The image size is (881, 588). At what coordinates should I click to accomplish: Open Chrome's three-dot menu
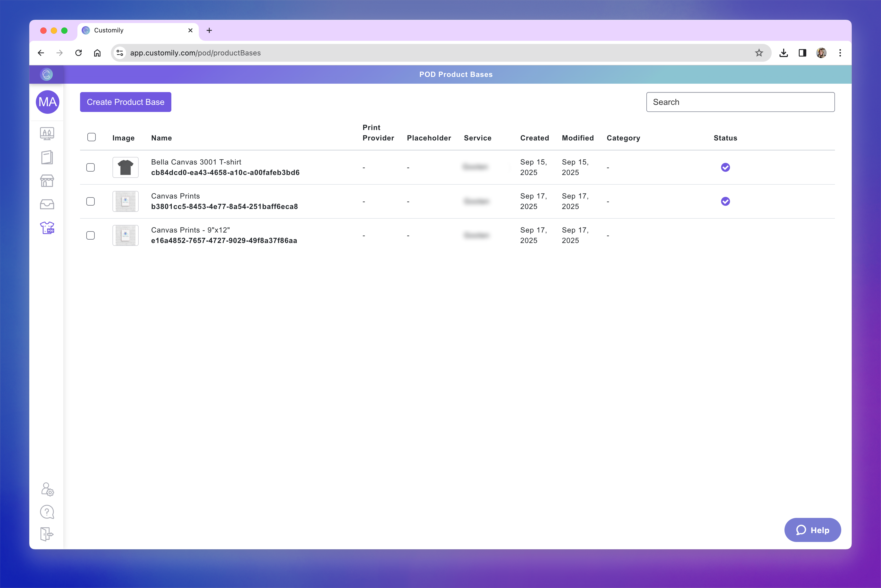(x=840, y=53)
